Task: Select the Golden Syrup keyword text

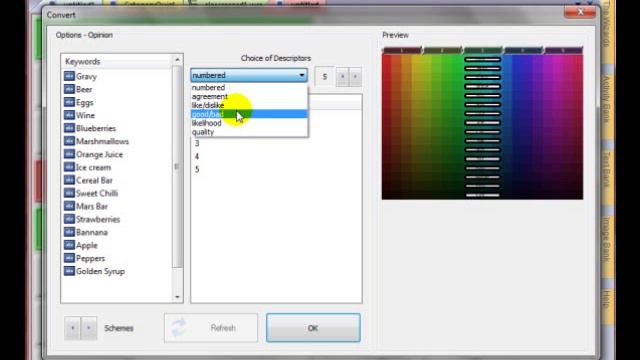Action: 100,271
